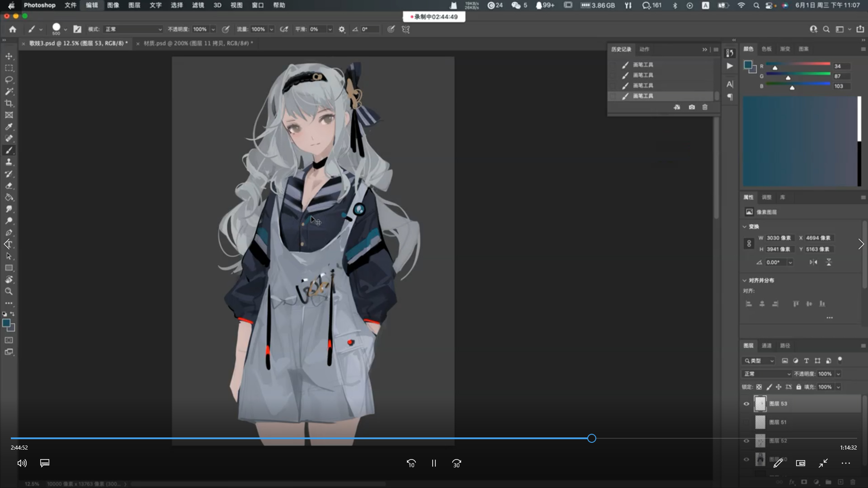Select the Smudge tool
Viewport: 868px width, 488px height.
coord(9,209)
